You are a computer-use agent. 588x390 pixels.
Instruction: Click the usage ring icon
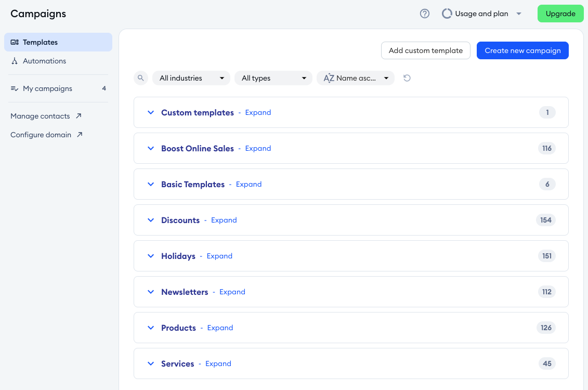coord(447,14)
